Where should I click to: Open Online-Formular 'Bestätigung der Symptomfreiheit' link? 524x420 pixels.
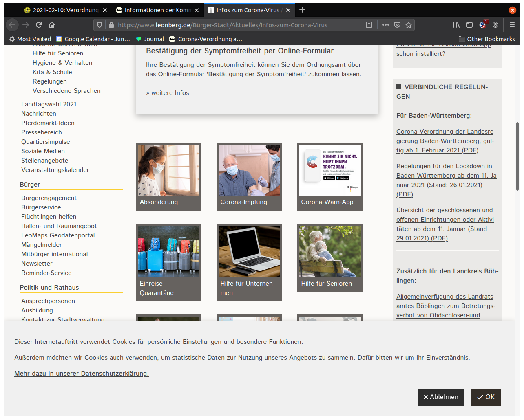click(232, 74)
